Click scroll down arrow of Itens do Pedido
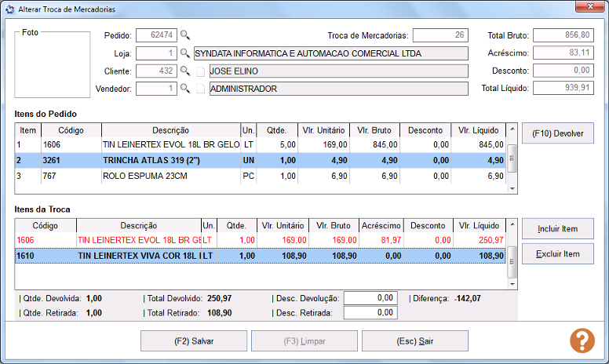Viewport: 609px width, 364px height. click(x=512, y=188)
